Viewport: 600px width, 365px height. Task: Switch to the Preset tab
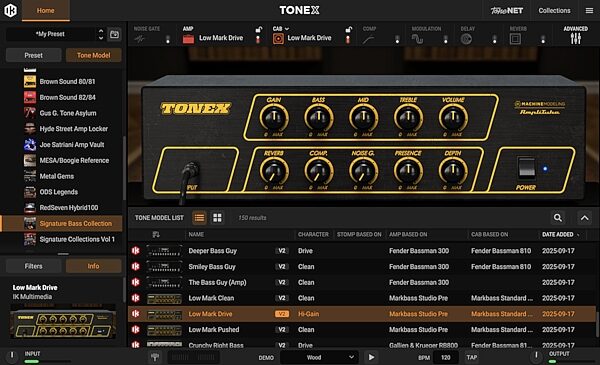(x=34, y=55)
